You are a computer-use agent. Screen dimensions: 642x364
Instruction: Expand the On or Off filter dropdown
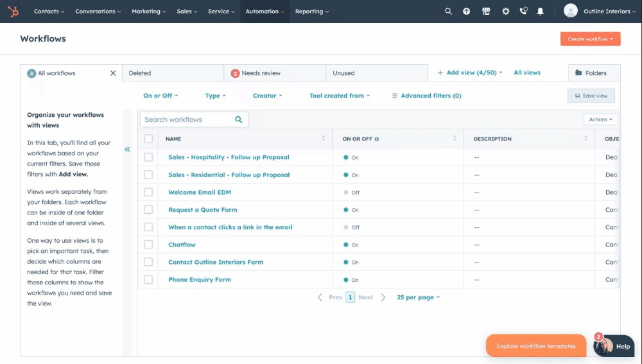[x=160, y=96]
